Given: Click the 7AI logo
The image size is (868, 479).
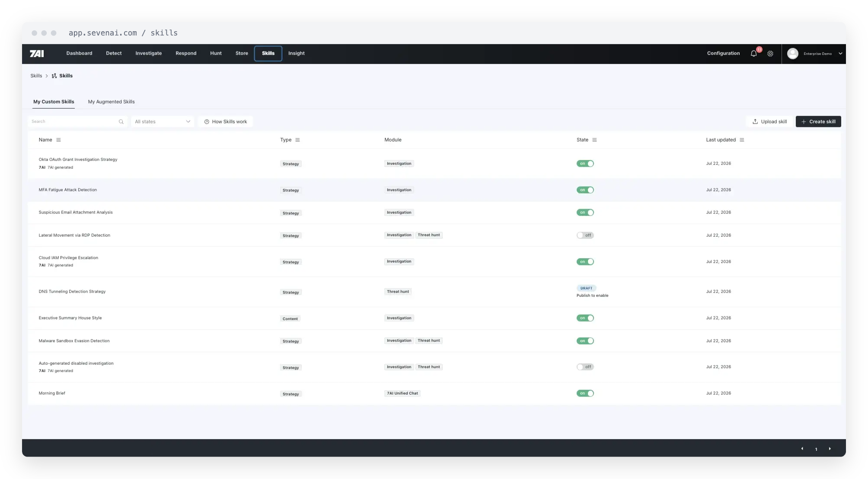Looking at the screenshot, I should tap(37, 54).
